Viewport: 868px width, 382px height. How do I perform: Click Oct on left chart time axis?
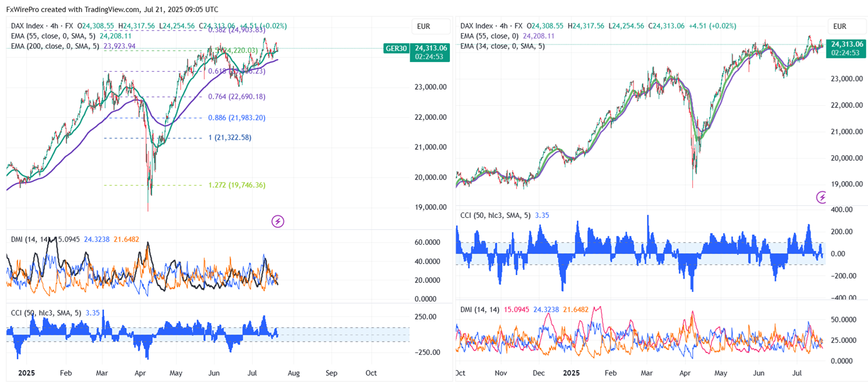[x=371, y=373]
